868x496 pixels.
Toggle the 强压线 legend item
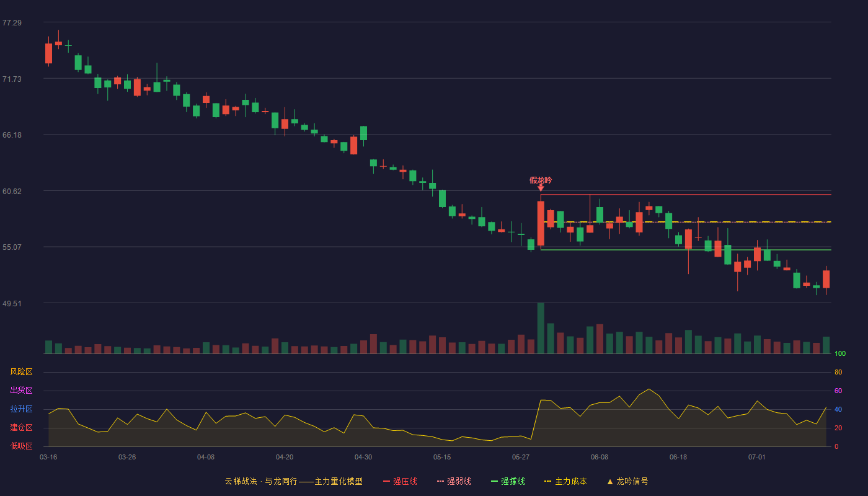pos(400,481)
